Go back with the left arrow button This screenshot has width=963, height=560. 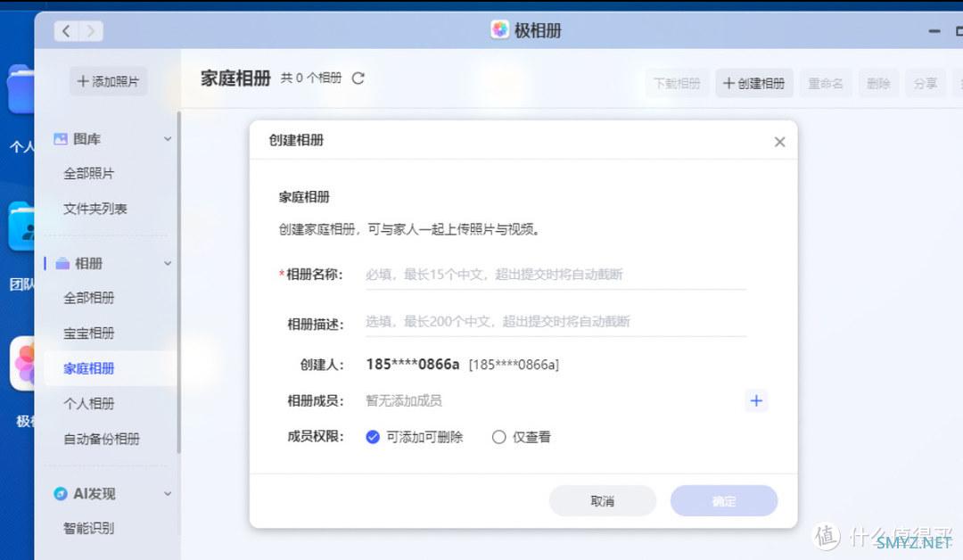(66, 30)
